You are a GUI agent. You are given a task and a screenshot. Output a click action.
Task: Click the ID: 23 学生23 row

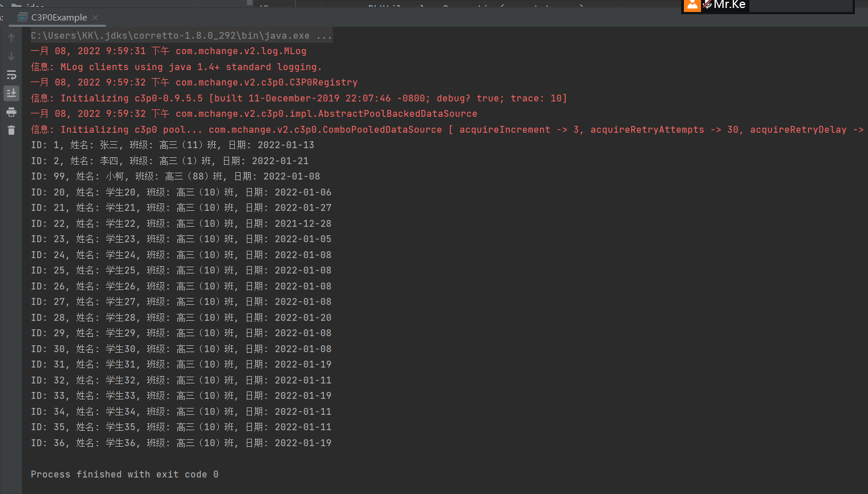point(181,239)
